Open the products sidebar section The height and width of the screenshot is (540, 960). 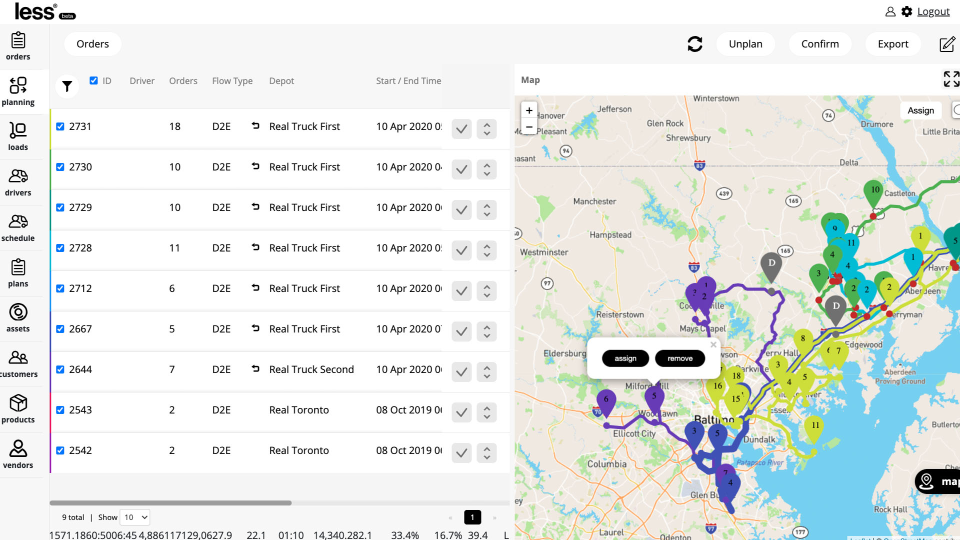(18, 409)
